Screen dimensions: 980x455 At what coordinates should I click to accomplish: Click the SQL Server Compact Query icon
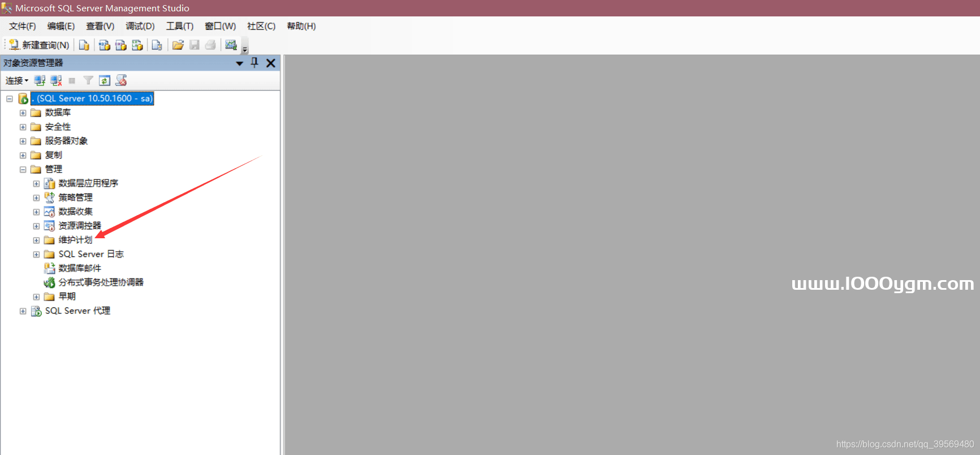(x=157, y=45)
